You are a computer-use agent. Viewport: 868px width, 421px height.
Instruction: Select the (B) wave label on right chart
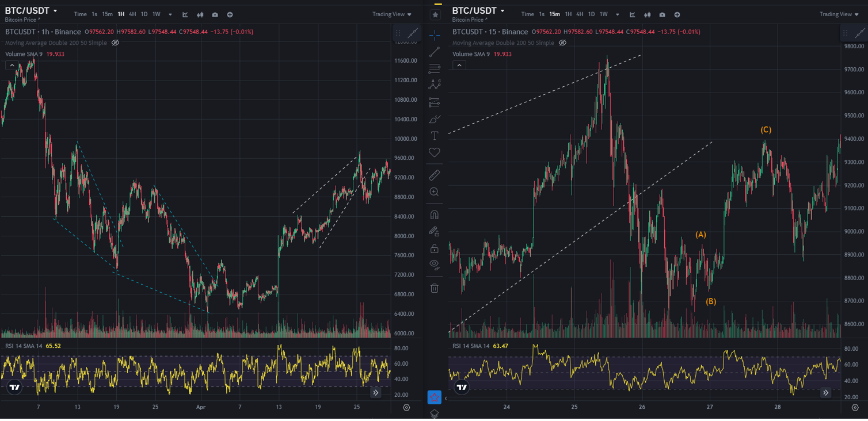pyautogui.click(x=711, y=301)
